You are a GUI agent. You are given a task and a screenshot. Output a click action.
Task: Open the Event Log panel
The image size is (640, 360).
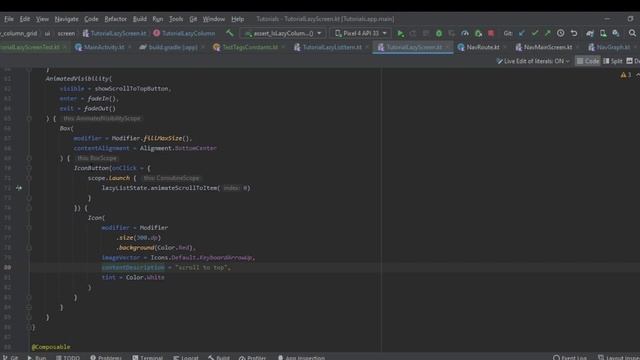pos(570,357)
